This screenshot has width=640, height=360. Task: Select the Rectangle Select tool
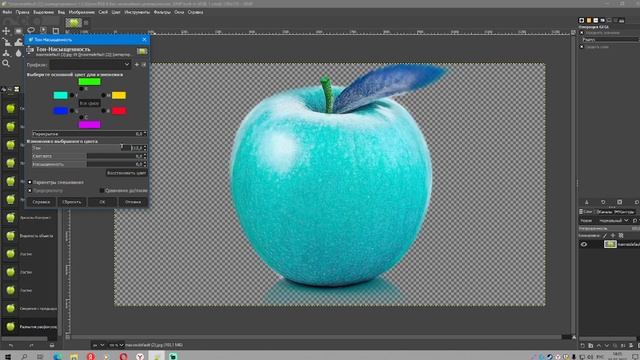click(x=18, y=31)
